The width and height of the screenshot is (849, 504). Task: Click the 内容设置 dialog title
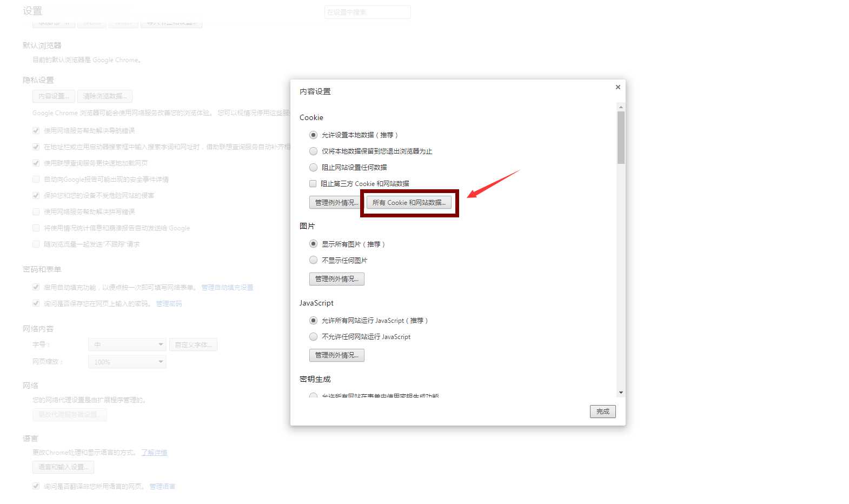point(315,91)
